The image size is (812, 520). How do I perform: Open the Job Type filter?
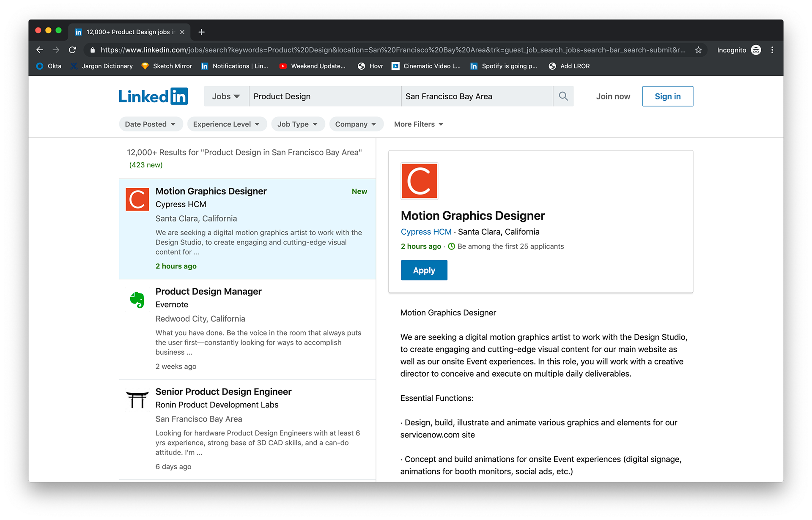pyautogui.click(x=298, y=124)
